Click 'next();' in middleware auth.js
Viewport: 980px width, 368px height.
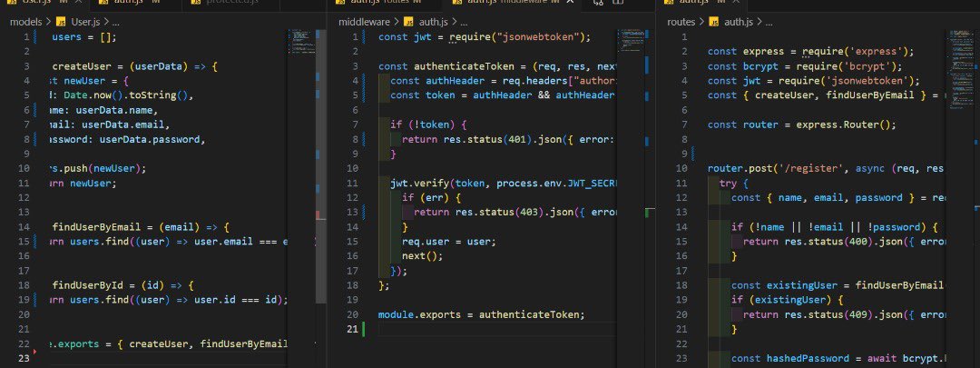coord(423,256)
